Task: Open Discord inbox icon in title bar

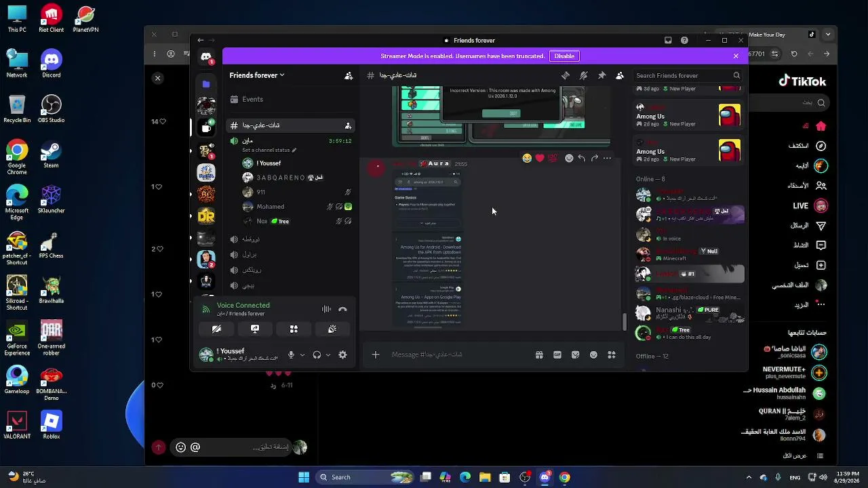Action: [668, 41]
